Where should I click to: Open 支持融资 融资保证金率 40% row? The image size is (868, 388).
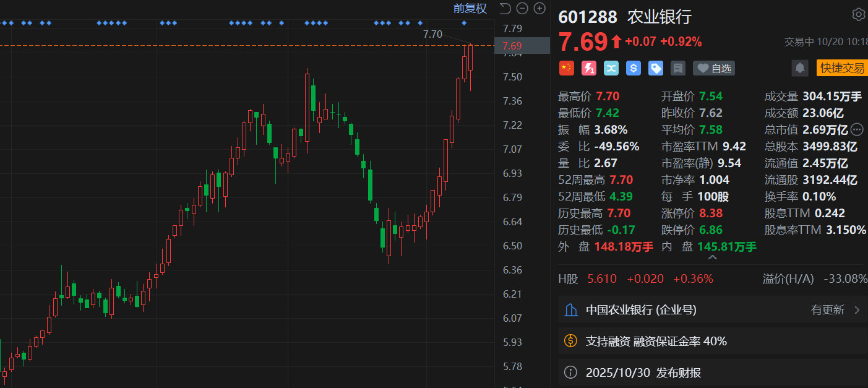click(713, 341)
